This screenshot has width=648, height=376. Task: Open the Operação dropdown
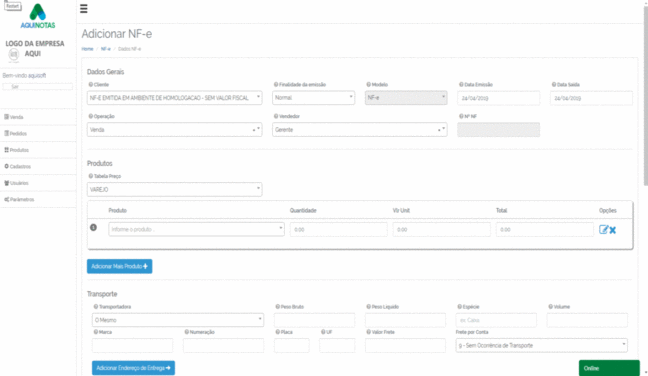point(174,129)
